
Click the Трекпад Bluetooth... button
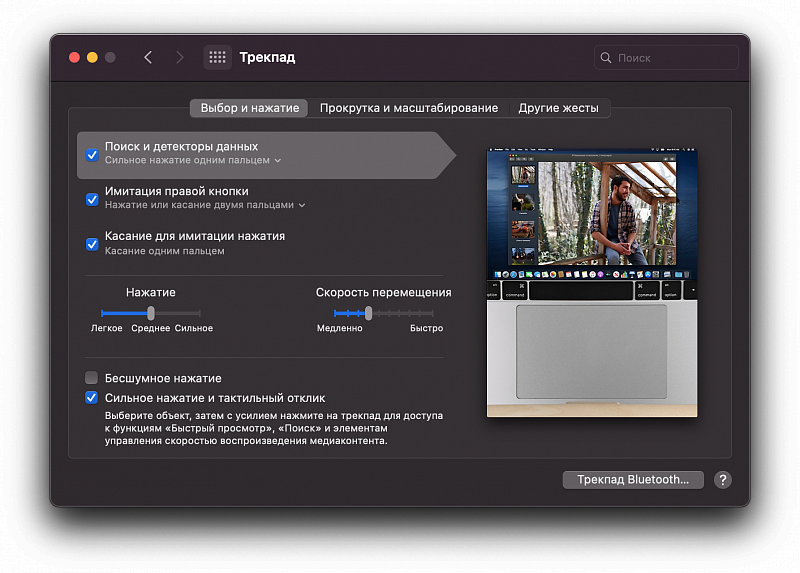pyautogui.click(x=633, y=480)
